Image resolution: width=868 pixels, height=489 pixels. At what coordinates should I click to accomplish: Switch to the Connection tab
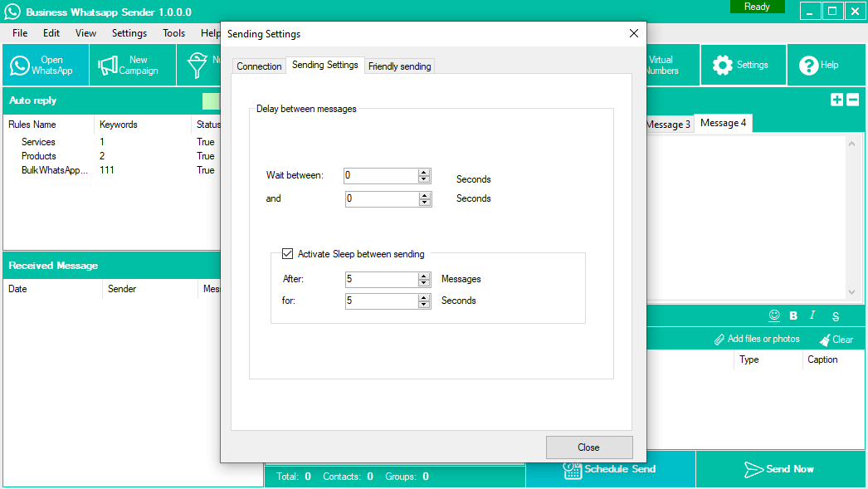tap(259, 66)
